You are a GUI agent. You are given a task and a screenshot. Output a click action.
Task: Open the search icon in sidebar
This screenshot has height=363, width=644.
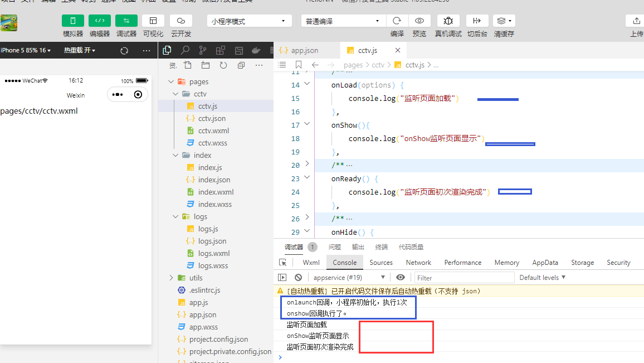coord(185,50)
